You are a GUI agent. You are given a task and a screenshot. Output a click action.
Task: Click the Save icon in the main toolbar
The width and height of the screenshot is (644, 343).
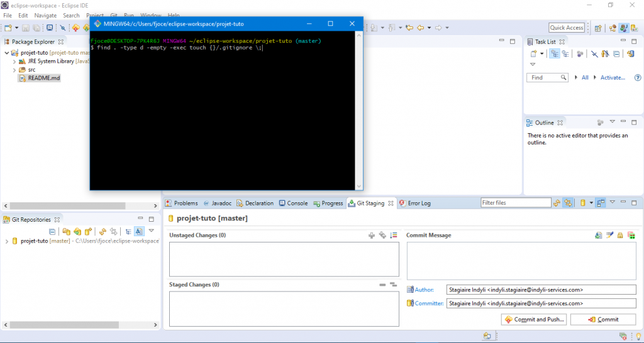pyautogui.click(x=25, y=28)
